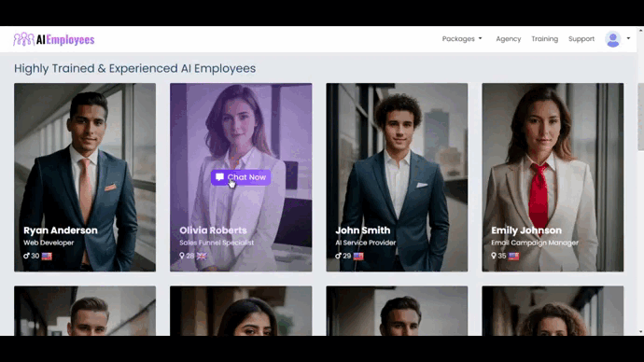Click the male gender icon on Ryan Anderson's card
Screen dimensions: 644x362
tap(26, 256)
